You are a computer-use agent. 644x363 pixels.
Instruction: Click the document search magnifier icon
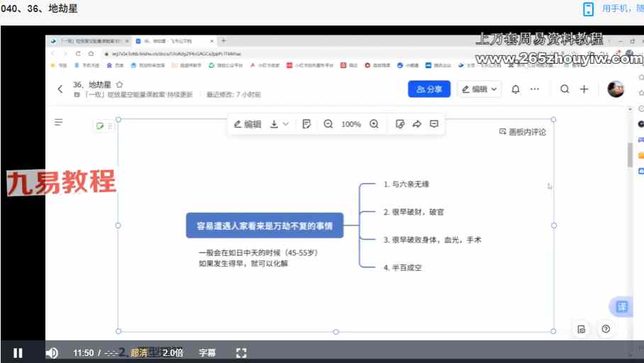coord(565,89)
